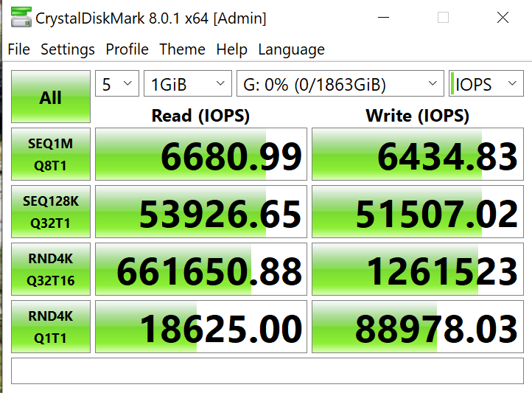Viewport: 532px width, 393px height.
Task: Open the Help menu
Action: tap(231, 49)
